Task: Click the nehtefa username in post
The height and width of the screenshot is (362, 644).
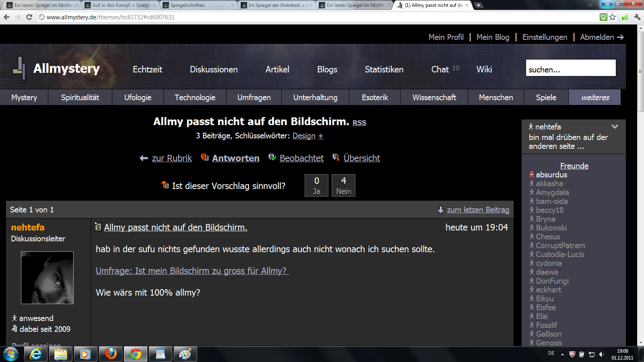Action: pyautogui.click(x=28, y=227)
